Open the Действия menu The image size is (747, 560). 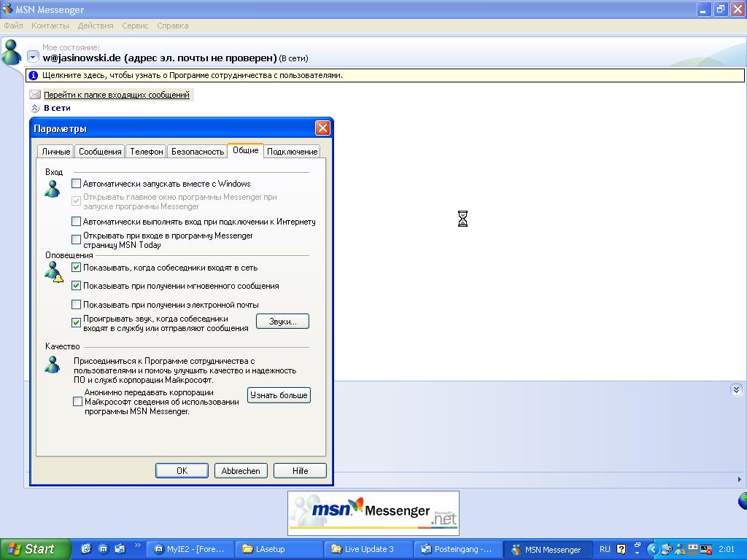click(96, 26)
